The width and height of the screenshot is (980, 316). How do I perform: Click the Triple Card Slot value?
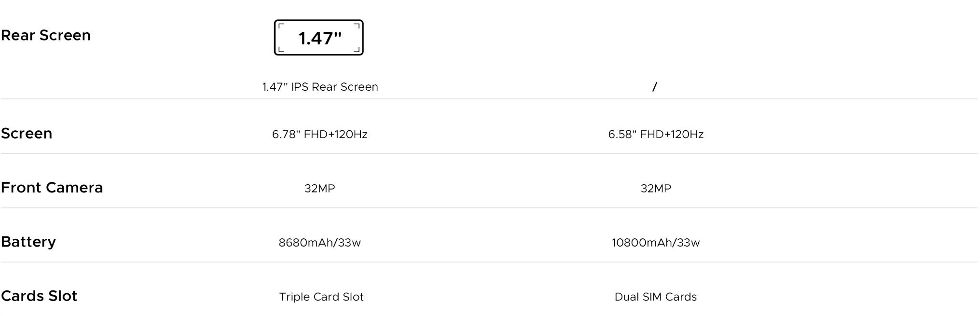click(x=321, y=297)
